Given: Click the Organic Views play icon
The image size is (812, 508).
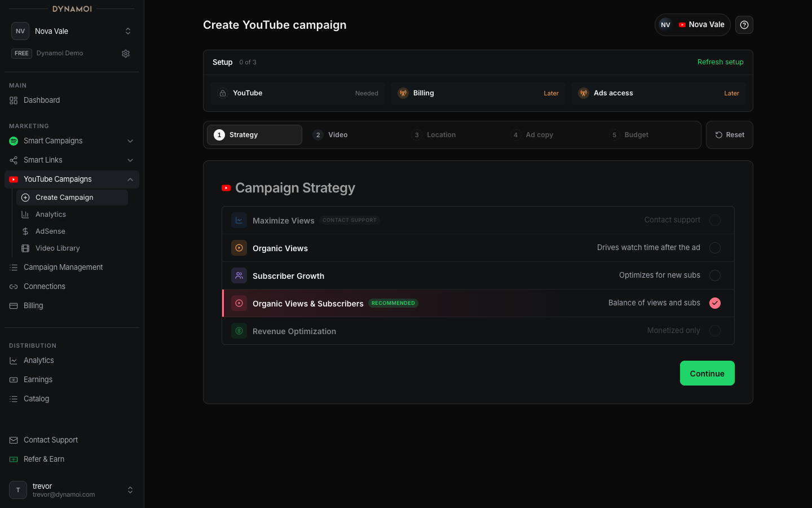Looking at the screenshot, I should tap(239, 248).
